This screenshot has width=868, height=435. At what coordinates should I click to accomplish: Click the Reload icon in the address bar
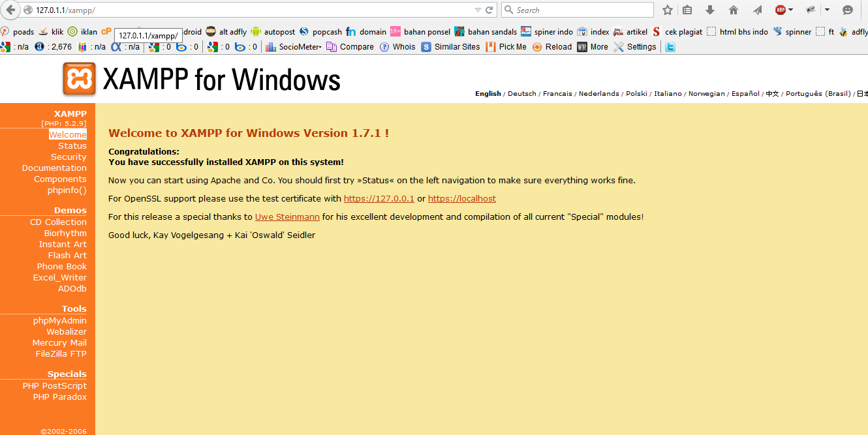click(489, 10)
